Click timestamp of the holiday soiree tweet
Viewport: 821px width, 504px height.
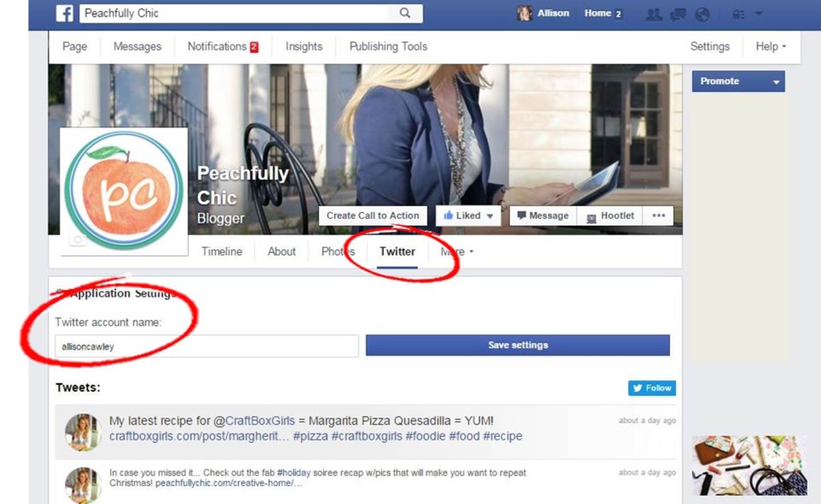(x=647, y=472)
